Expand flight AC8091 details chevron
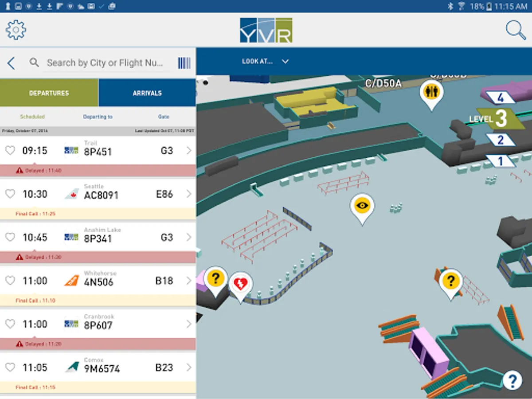532x399 pixels. coord(189,194)
